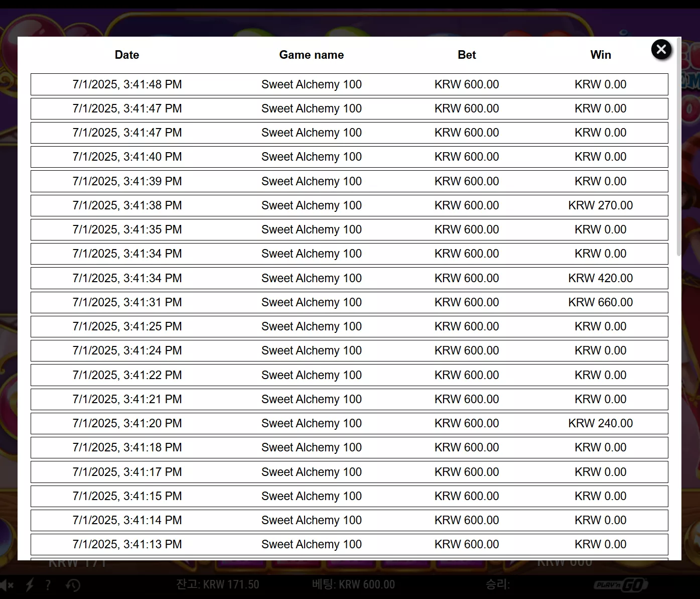Click the KRW 0.00 win in the 3:41:17 PM row
700x599 pixels.
(x=601, y=472)
